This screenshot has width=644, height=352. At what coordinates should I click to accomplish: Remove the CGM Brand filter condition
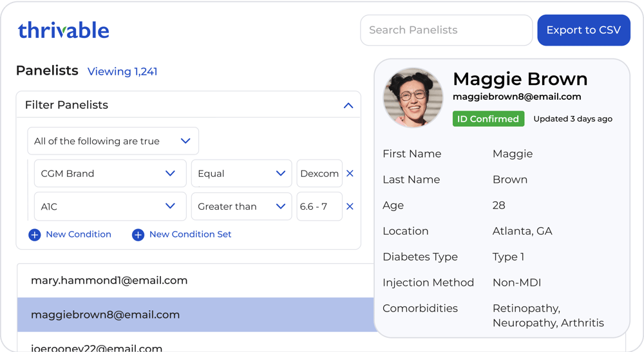(x=350, y=173)
